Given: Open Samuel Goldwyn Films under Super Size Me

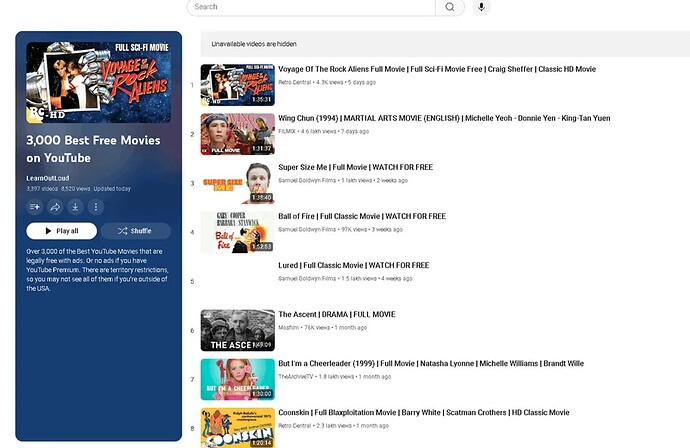Looking at the screenshot, I should click(307, 180).
